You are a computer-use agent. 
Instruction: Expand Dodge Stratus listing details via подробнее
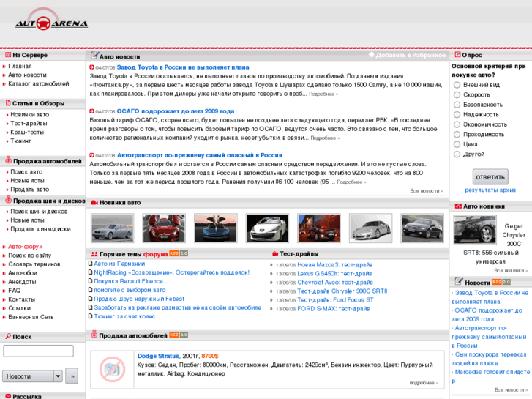click(x=424, y=382)
